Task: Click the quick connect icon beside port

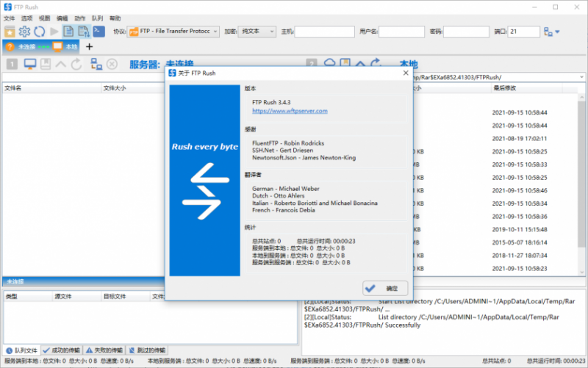Action: [x=548, y=32]
